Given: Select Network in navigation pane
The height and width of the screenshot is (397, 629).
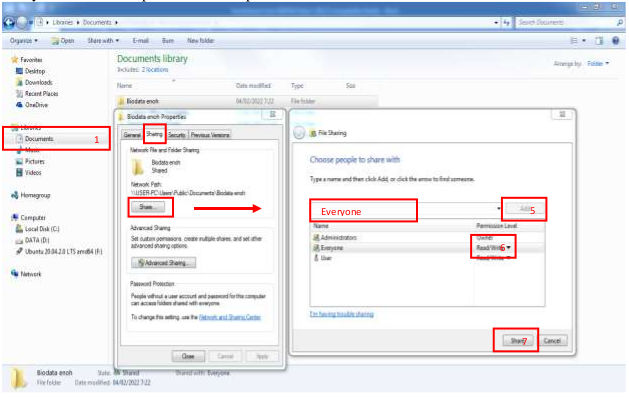Looking at the screenshot, I should pyautogui.click(x=26, y=274).
